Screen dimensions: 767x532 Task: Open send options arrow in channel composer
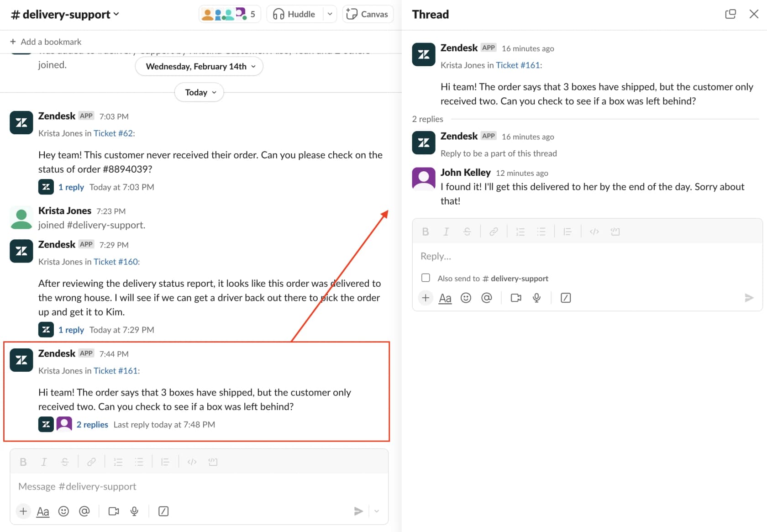[377, 511]
